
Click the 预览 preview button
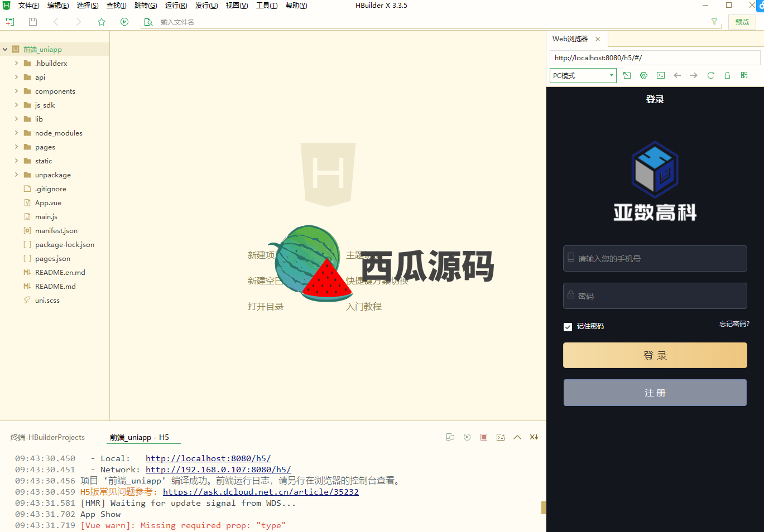point(742,22)
